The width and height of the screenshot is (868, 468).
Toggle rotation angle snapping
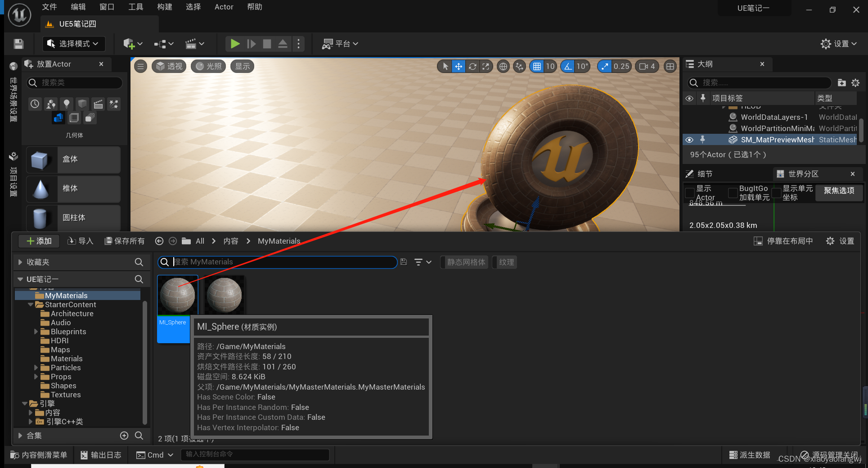568,67
